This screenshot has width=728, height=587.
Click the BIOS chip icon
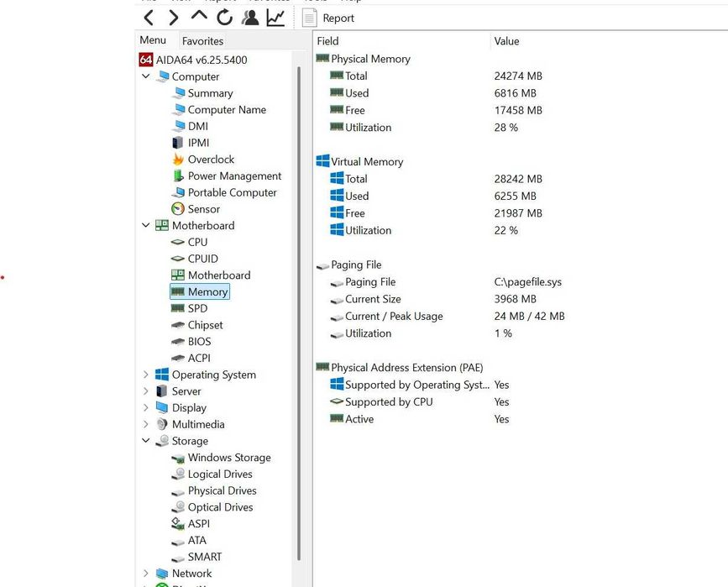pyautogui.click(x=178, y=341)
